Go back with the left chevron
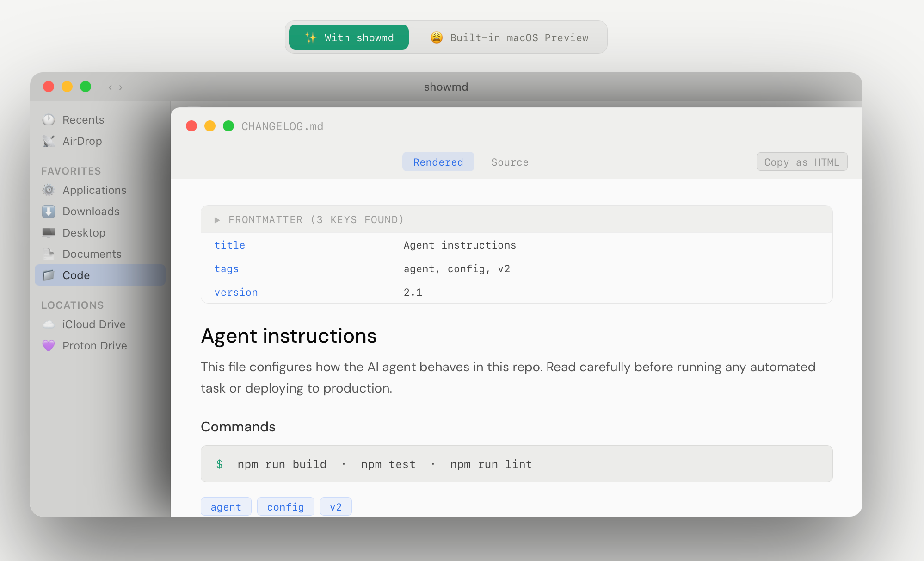 [x=110, y=87]
